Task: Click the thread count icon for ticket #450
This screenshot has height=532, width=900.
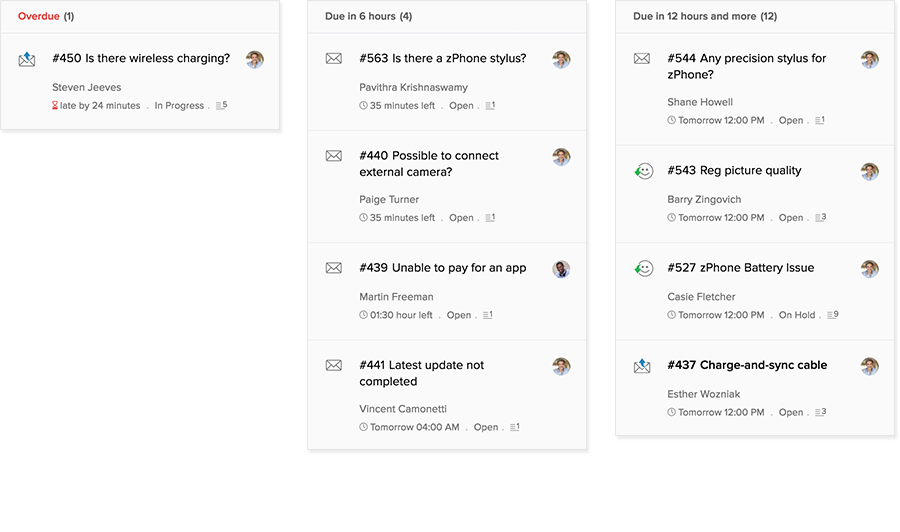Action: tap(222, 105)
